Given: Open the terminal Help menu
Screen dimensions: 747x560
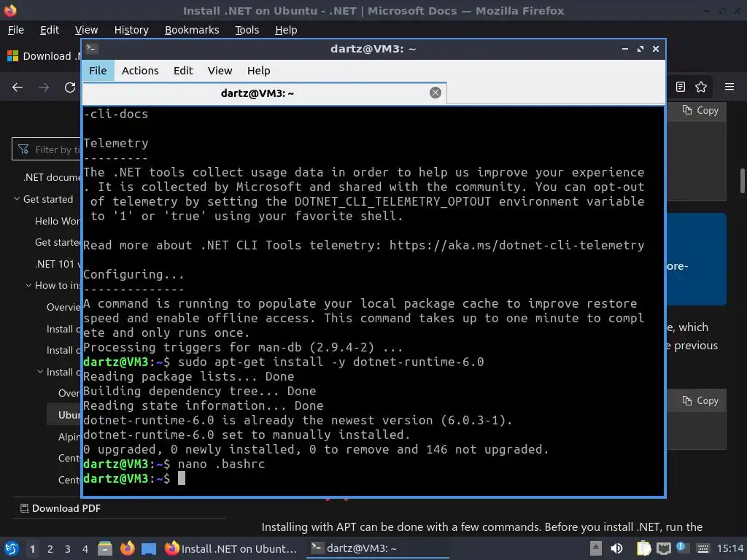Looking at the screenshot, I should tap(259, 71).
